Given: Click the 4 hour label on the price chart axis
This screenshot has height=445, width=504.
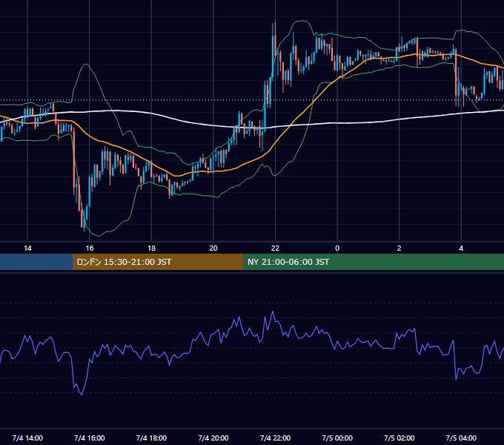Looking at the screenshot, I should coord(461,248).
